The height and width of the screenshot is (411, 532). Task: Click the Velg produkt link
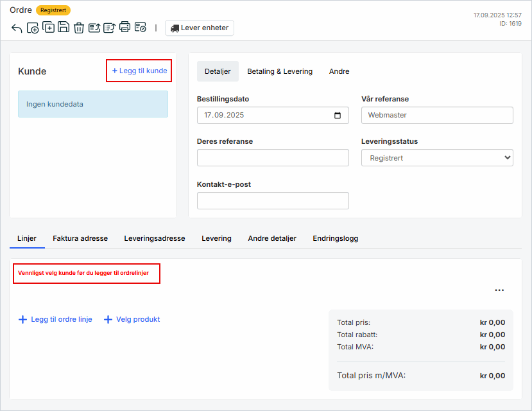tap(132, 319)
